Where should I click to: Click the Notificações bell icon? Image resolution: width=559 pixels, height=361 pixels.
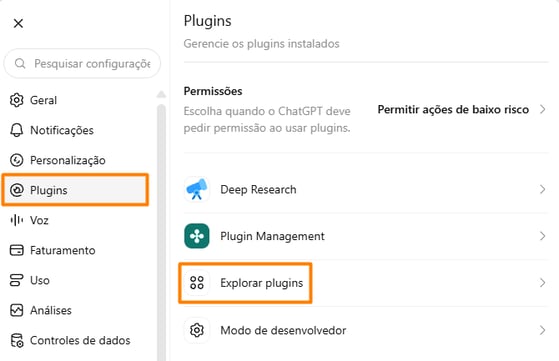coord(16,130)
